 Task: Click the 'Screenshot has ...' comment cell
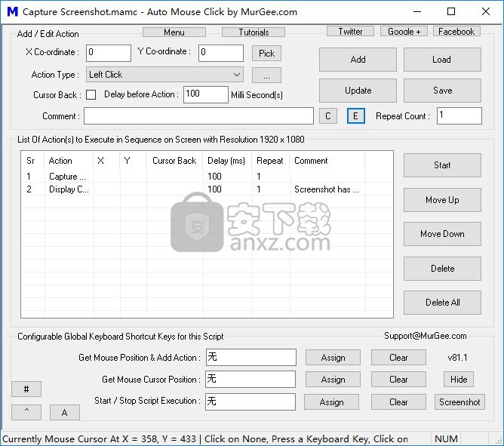[326, 189]
